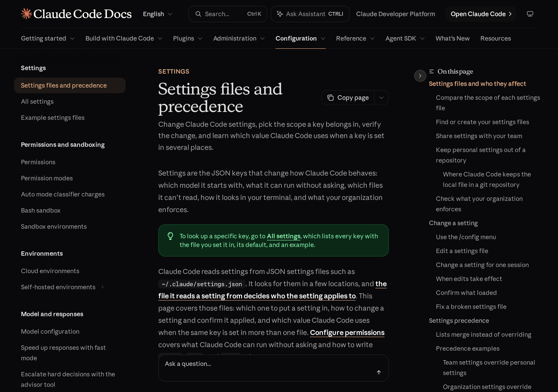The height and width of the screenshot is (392, 558).
Task: Click the copy icon in Copy page
Action: [x=330, y=98]
